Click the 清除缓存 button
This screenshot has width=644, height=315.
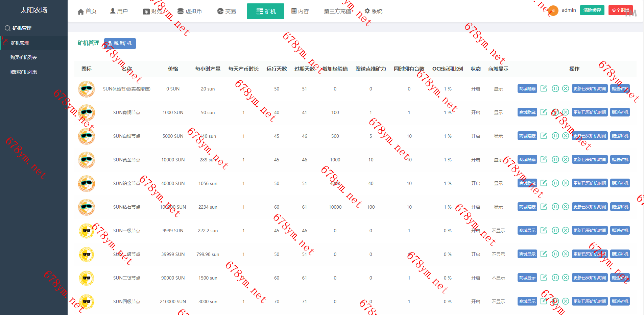pyautogui.click(x=592, y=10)
